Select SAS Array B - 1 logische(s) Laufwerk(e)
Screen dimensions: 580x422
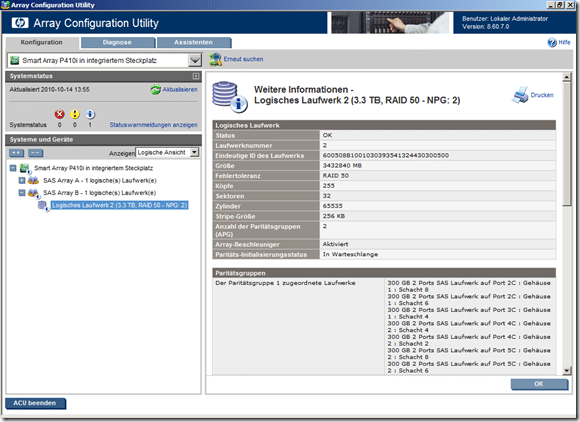[x=100, y=193]
